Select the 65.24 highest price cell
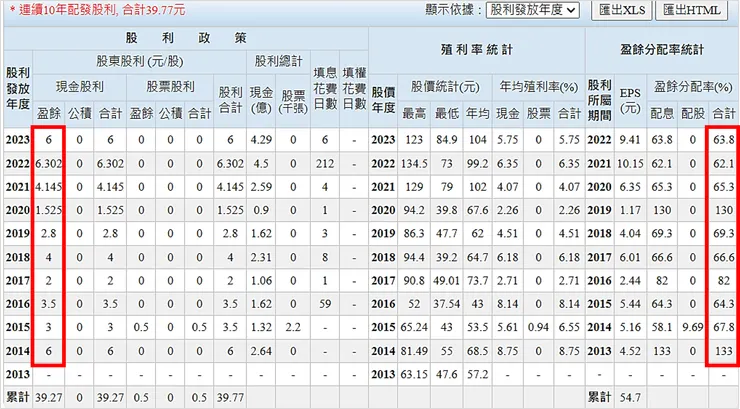The image size is (740, 409). pyautogui.click(x=414, y=327)
